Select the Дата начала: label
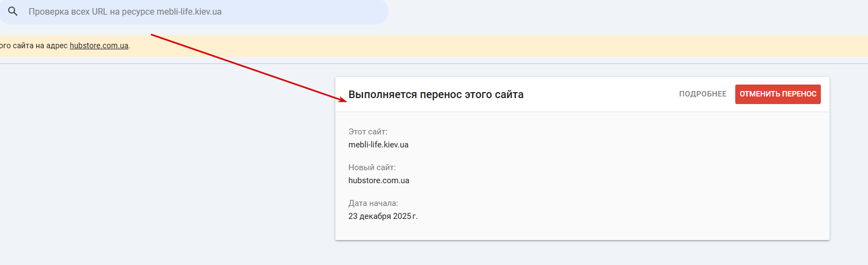 tap(373, 203)
